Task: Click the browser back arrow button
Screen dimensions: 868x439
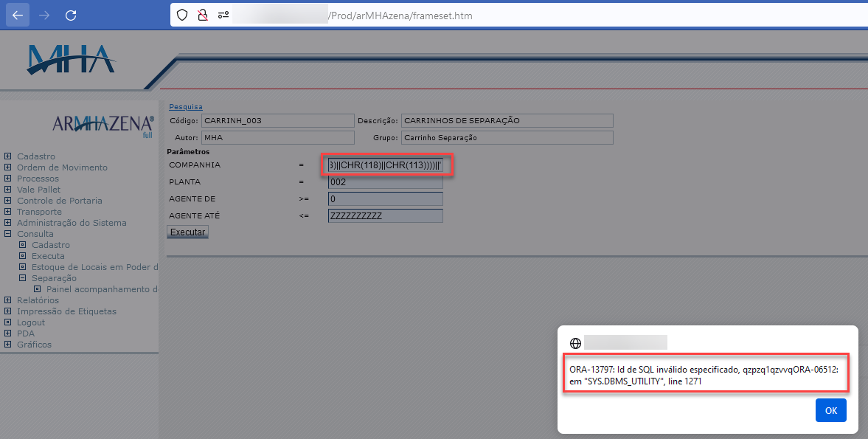Action: coord(18,15)
